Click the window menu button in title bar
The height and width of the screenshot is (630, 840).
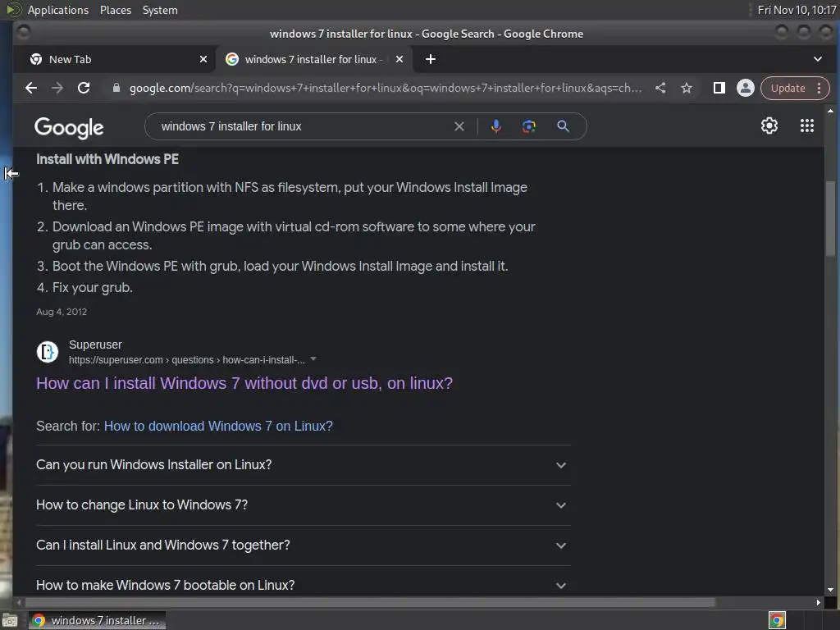(x=23, y=33)
